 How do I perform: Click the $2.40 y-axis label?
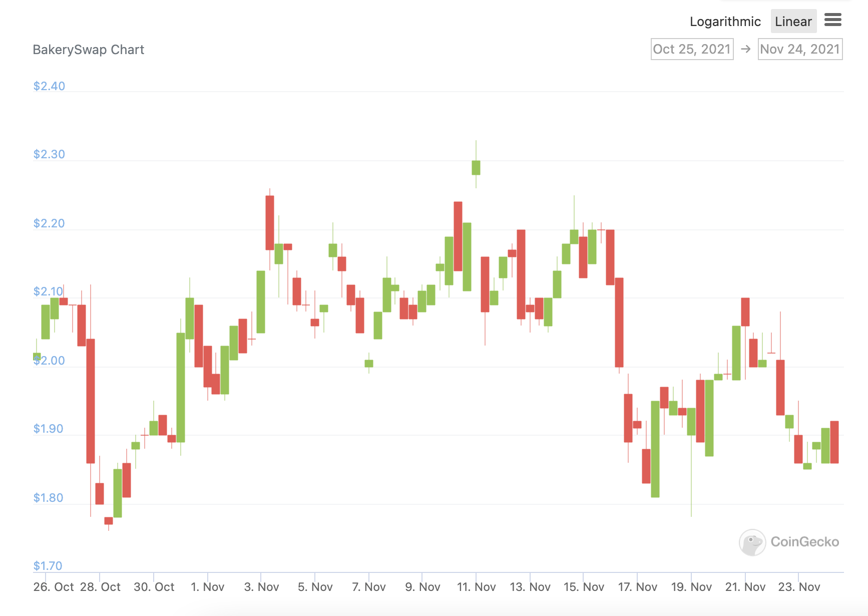[x=49, y=86]
